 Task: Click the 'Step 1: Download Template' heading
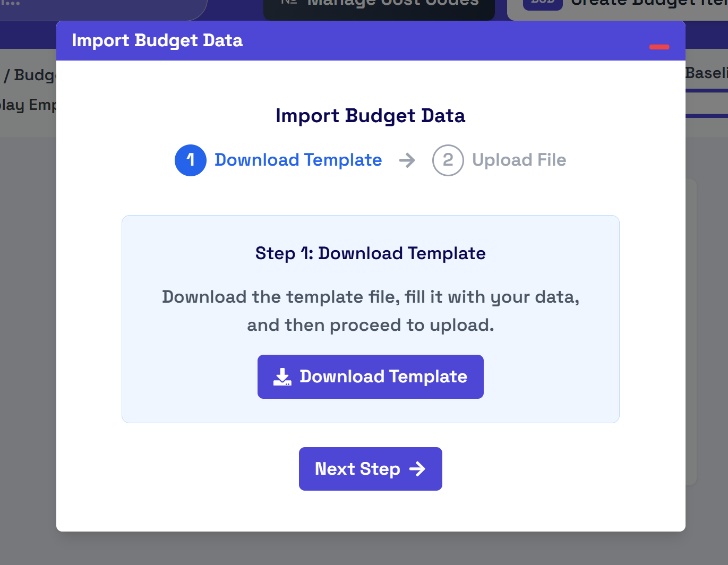pos(370,253)
